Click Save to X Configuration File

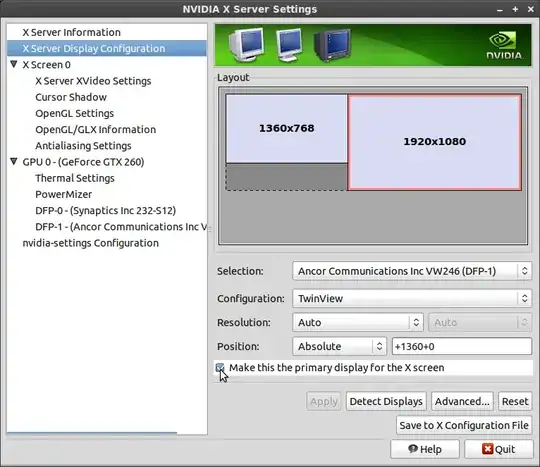pyautogui.click(x=464, y=425)
